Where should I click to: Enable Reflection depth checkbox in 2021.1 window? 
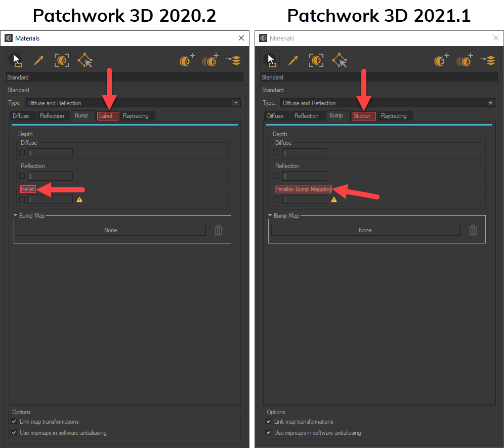276,176
